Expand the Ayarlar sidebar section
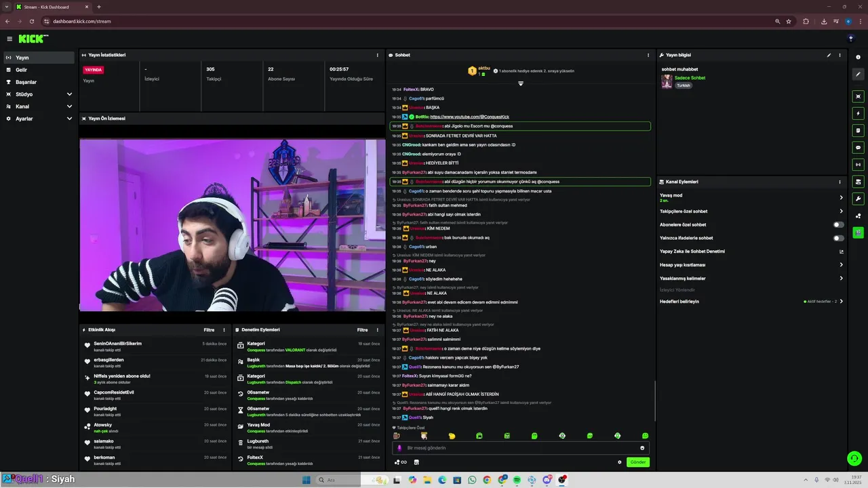 (x=39, y=119)
